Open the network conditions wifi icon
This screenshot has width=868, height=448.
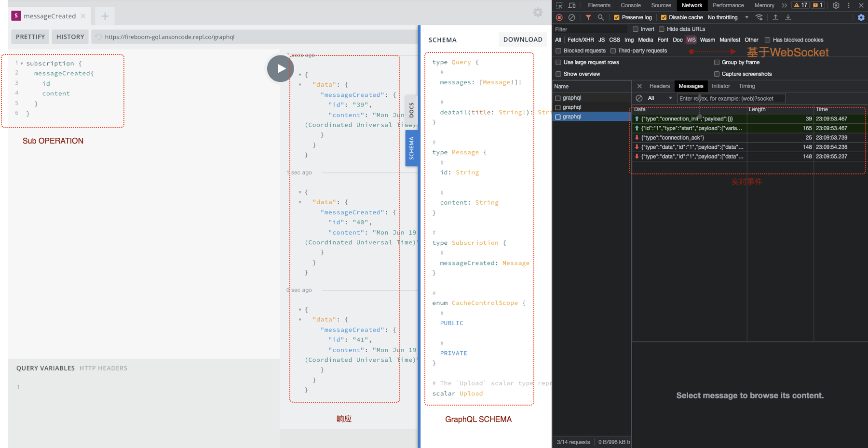point(759,17)
